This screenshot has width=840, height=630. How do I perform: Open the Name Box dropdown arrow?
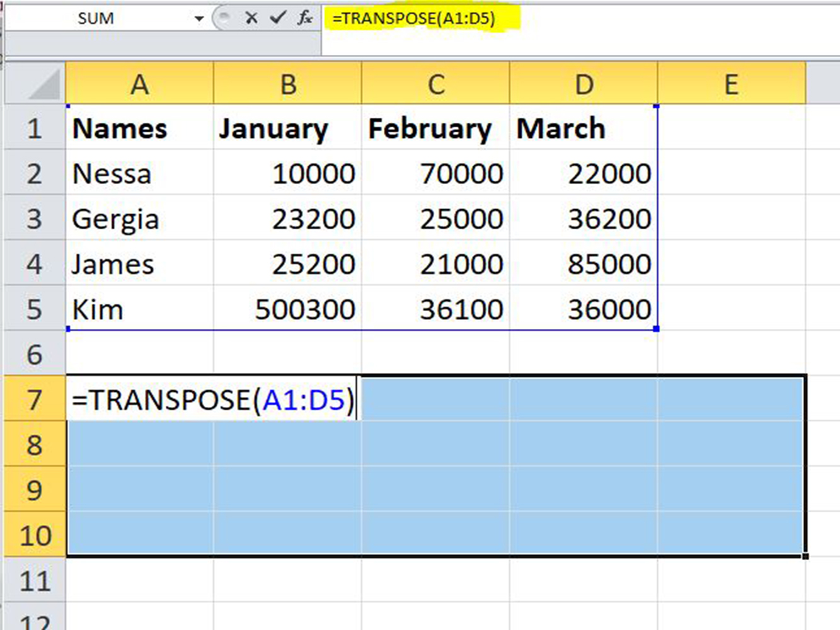click(198, 18)
